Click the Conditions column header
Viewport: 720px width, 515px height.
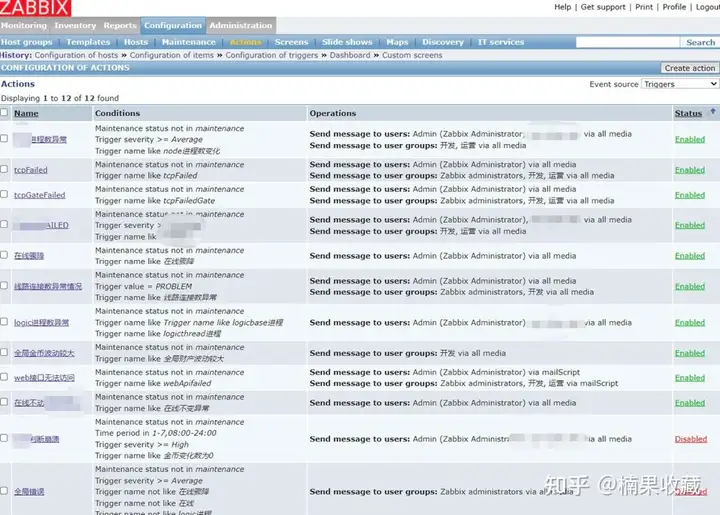118,113
